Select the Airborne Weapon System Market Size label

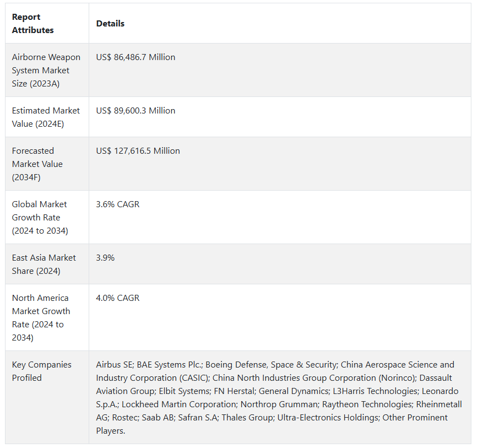pyautogui.click(x=46, y=71)
